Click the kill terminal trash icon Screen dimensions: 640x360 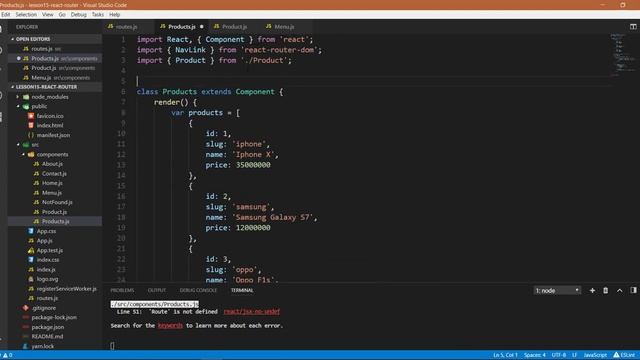[x=606, y=290]
